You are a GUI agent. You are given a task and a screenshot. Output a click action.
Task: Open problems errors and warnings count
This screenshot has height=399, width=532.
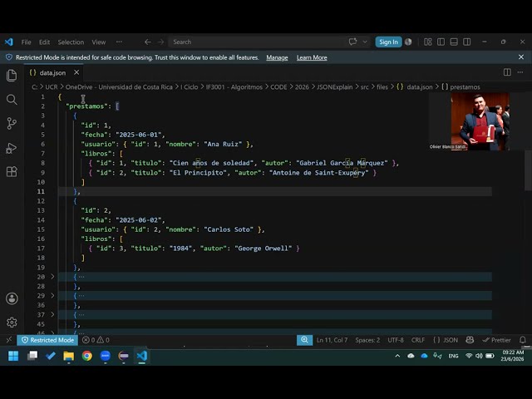click(96, 340)
